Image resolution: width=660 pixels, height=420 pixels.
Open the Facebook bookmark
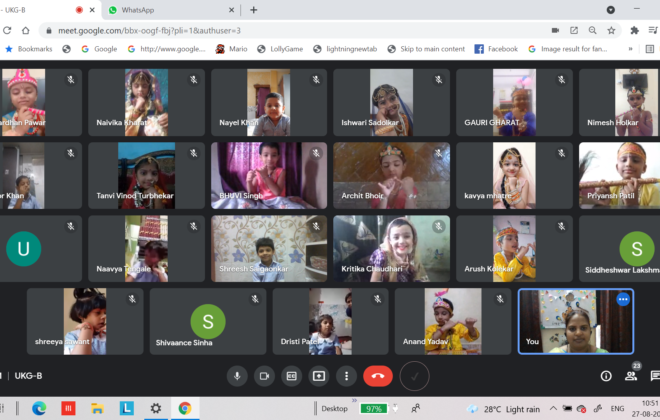496,49
